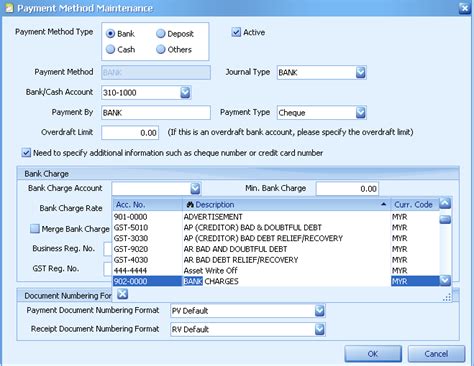Viewport: 474px width, 366px height.
Task: Sort by the Acc. No. column header
Action: [x=147, y=204]
